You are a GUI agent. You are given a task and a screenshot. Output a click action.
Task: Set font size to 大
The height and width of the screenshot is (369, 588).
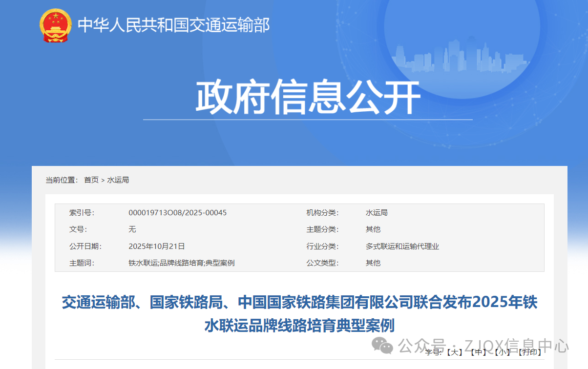[x=454, y=352]
